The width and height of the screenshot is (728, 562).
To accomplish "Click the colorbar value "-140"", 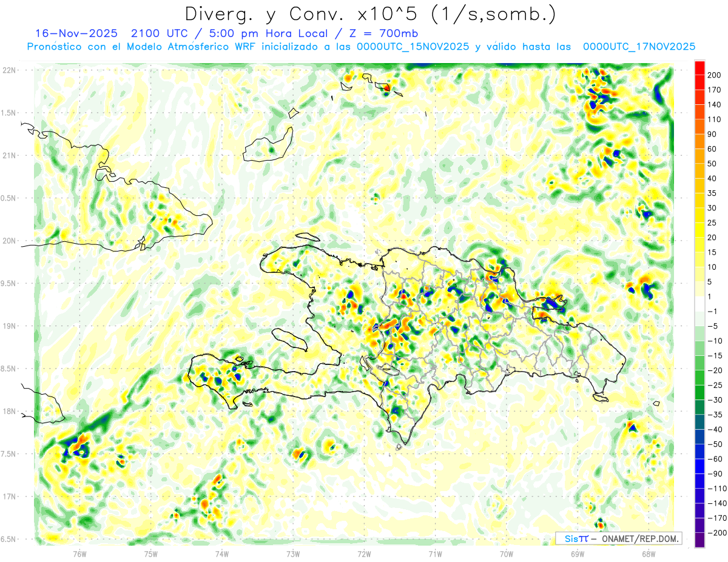I will click(x=718, y=503).
